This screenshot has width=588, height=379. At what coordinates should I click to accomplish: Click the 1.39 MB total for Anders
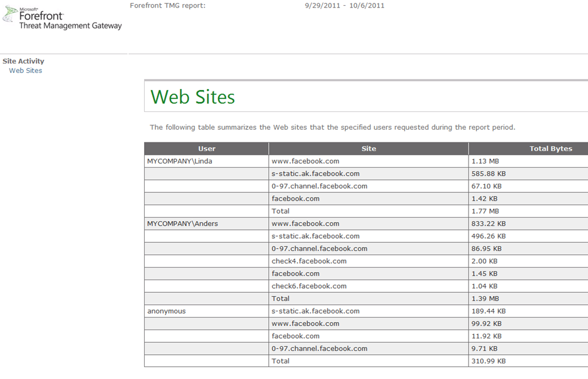tap(485, 299)
